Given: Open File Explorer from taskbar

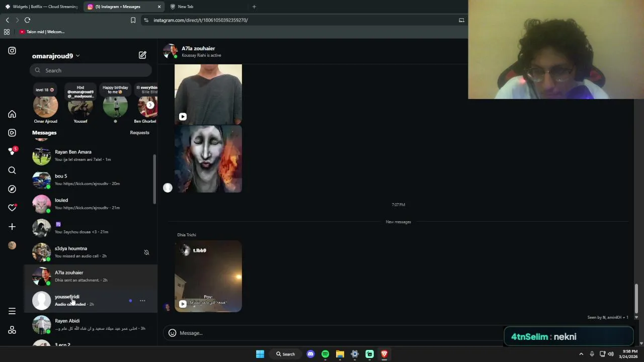Looking at the screenshot, I should [340, 354].
